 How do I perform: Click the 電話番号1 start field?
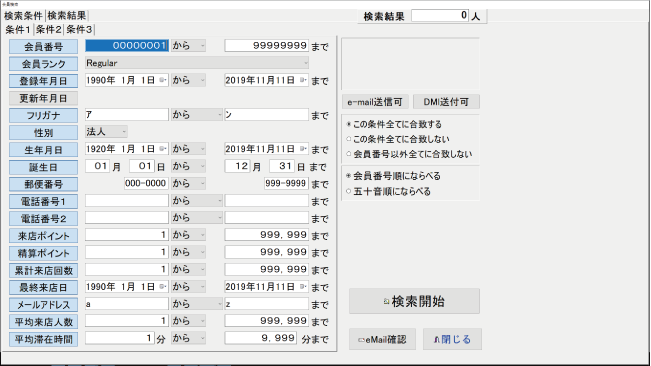pos(127,200)
